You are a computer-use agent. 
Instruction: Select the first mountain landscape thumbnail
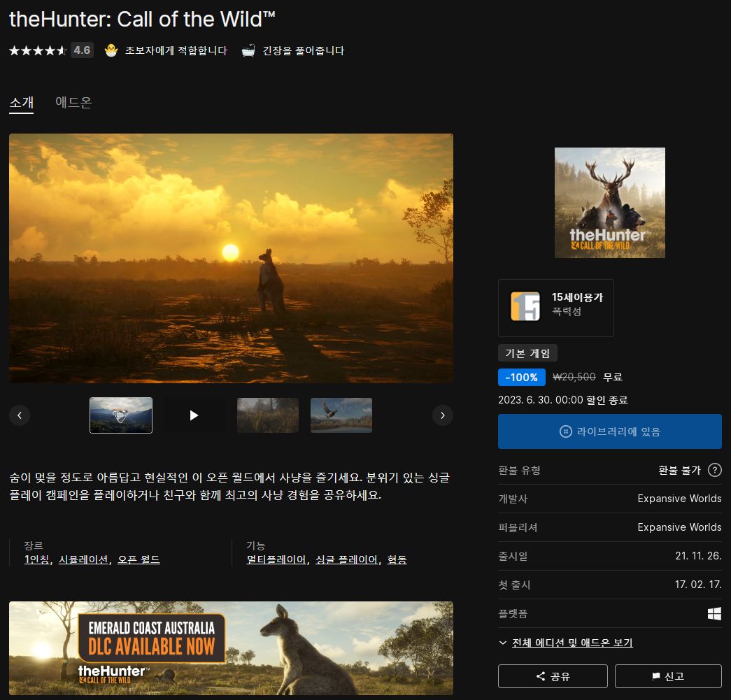(x=121, y=415)
